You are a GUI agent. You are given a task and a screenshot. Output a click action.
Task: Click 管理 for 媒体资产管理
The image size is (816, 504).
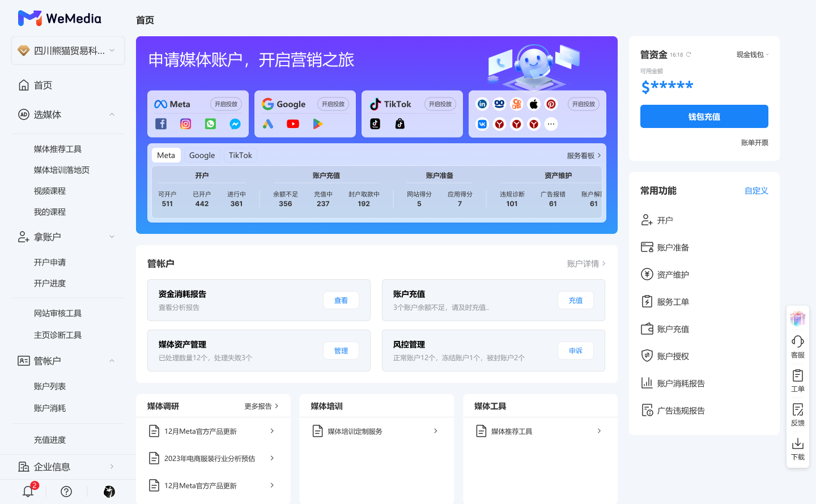click(x=341, y=351)
